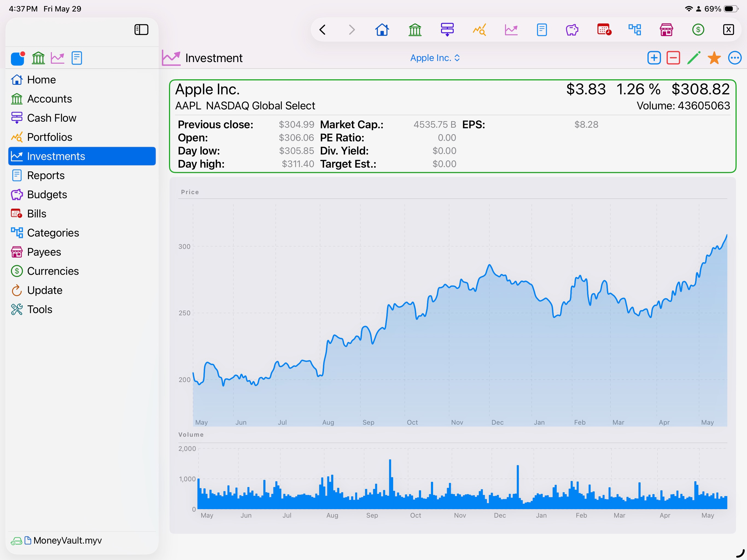Open Tools in sidebar
Screen dimensions: 747x560
[82, 309]
